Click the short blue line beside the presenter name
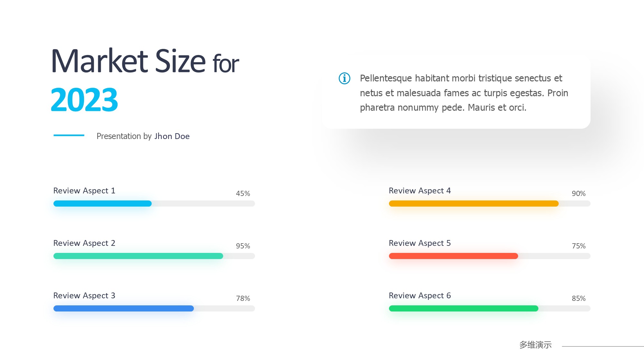644x362 pixels. tap(69, 135)
